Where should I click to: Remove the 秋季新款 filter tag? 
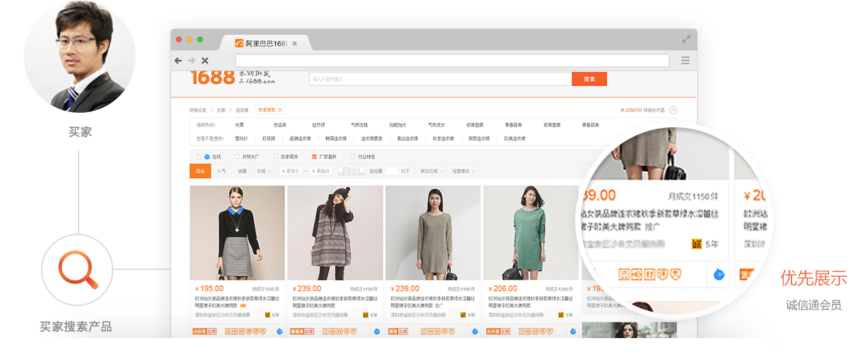pyautogui.click(x=280, y=110)
